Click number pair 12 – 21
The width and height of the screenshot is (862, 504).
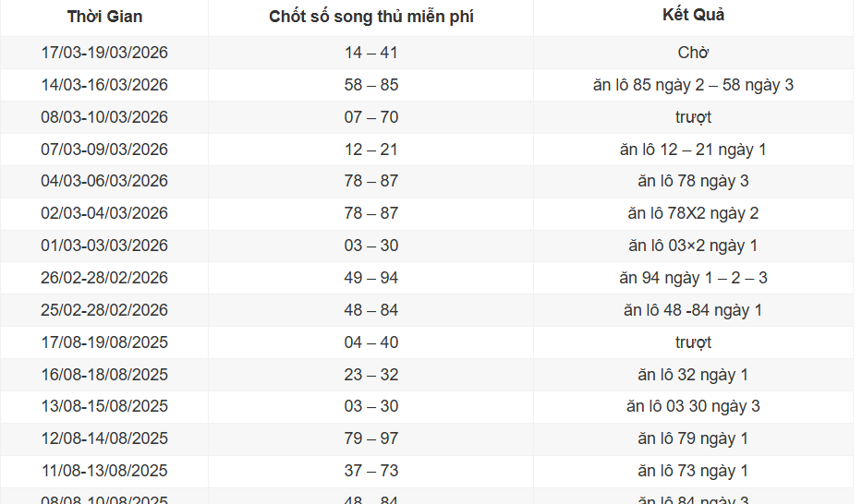tap(371, 150)
